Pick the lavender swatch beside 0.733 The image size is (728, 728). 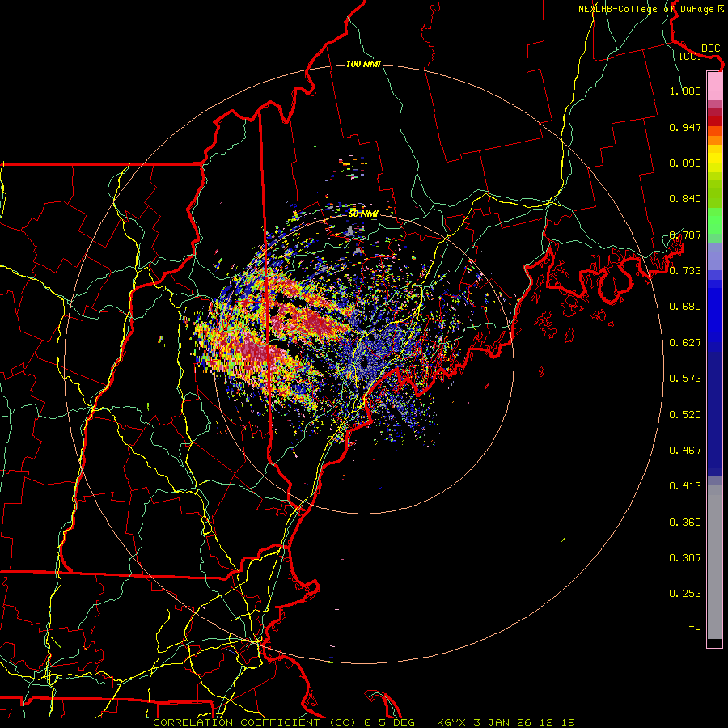pos(714,256)
